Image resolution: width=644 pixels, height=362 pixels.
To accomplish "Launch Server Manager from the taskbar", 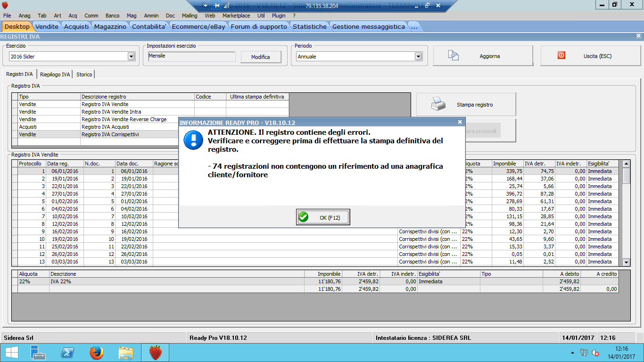I will pyautogui.click(x=38, y=353).
